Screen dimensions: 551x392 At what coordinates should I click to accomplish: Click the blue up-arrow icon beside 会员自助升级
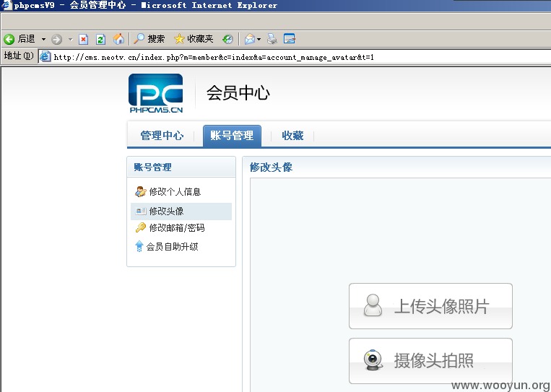tap(139, 246)
